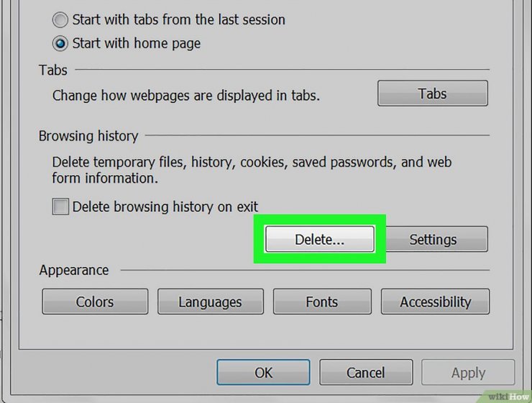Click the 'Delete temporary files, history' description text
The height and width of the screenshot is (403, 532).
click(x=252, y=170)
